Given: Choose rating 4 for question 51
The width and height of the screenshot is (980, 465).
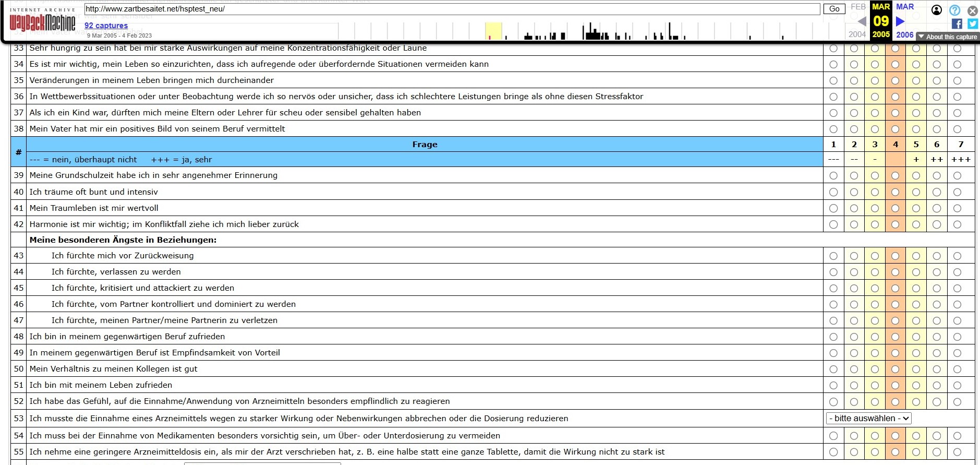Looking at the screenshot, I should pos(896,385).
